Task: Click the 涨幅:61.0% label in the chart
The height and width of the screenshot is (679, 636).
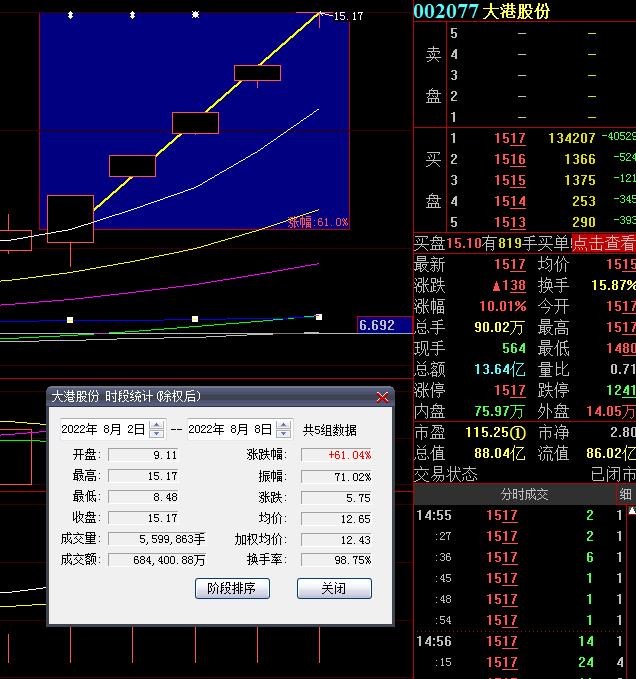Action: 318,222
